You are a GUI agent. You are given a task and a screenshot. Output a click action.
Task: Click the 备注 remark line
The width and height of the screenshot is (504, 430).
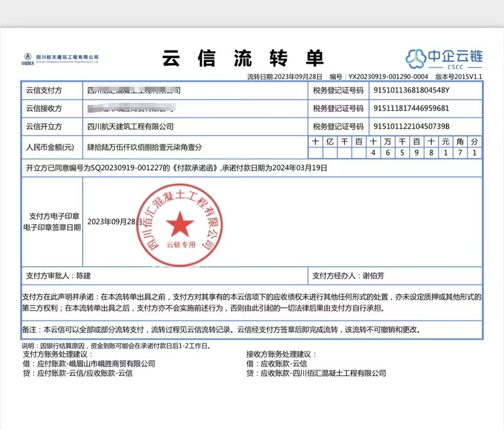(222, 330)
